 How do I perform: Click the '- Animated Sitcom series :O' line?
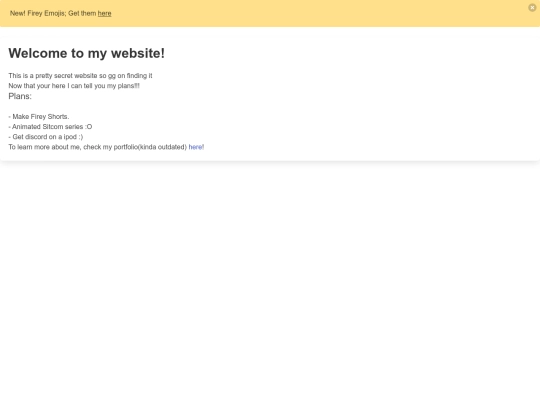[x=50, y=127]
